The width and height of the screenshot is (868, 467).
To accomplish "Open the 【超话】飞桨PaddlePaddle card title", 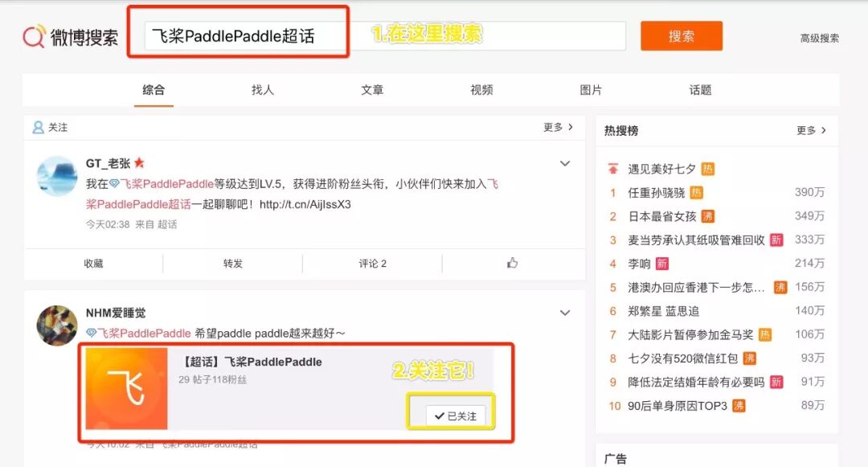I will tap(252, 362).
